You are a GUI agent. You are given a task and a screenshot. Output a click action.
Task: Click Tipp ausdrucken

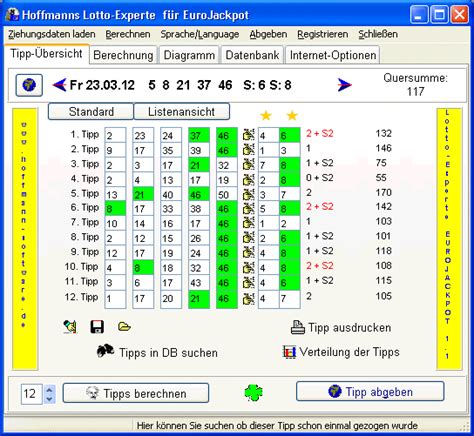coord(341,328)
